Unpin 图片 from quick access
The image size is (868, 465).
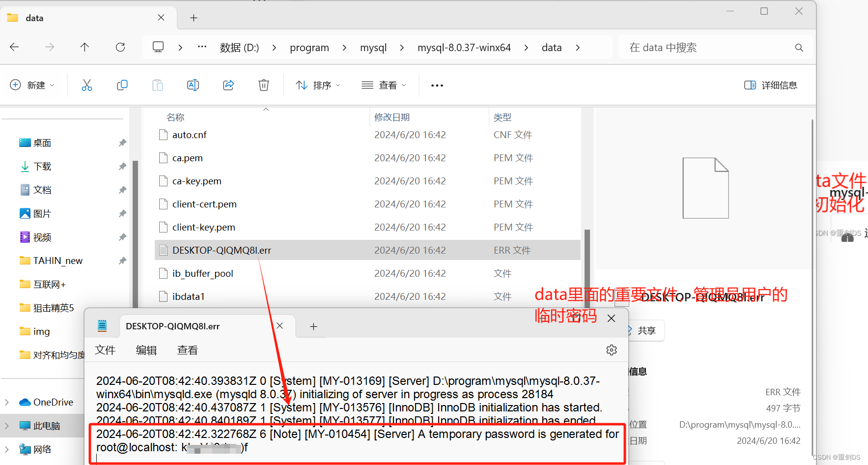click(x=122, y=214)
